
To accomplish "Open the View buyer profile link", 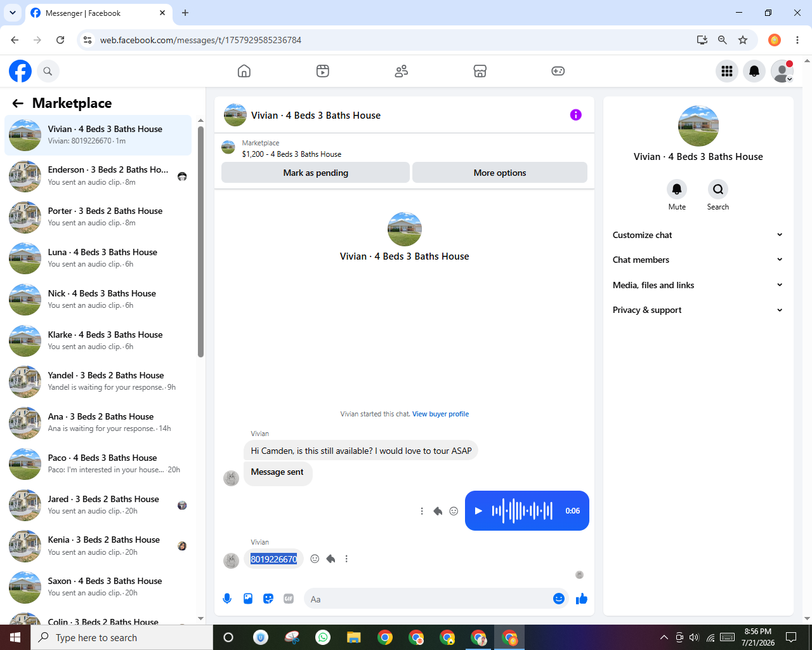I will 440,414.
